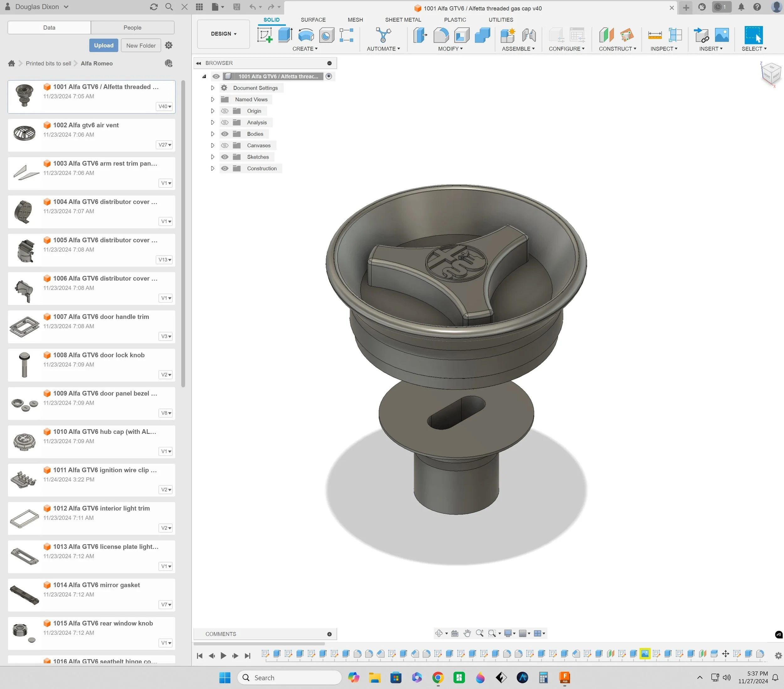Open notifications bell icon

pos(741,7)
